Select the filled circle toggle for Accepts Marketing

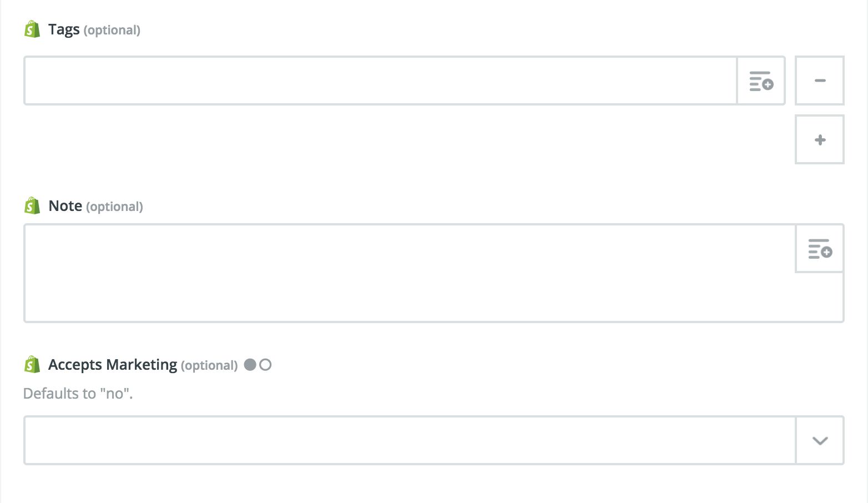tap(250, 365)
